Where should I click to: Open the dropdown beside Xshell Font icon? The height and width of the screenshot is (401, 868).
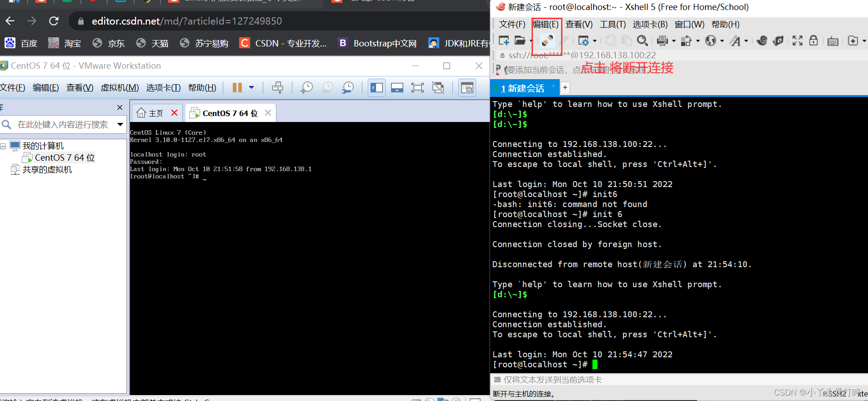[746, 41]
